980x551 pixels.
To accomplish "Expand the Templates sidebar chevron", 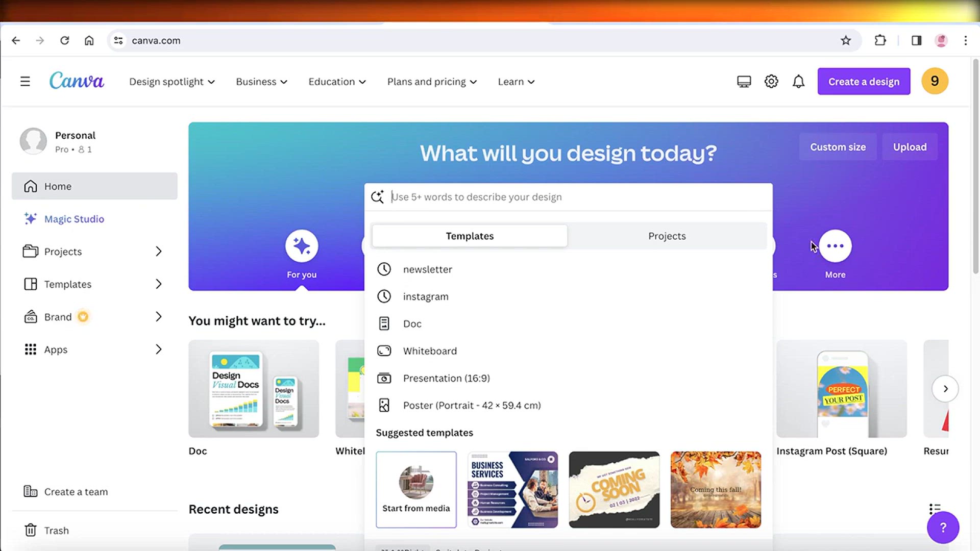I will coord(159,284).
